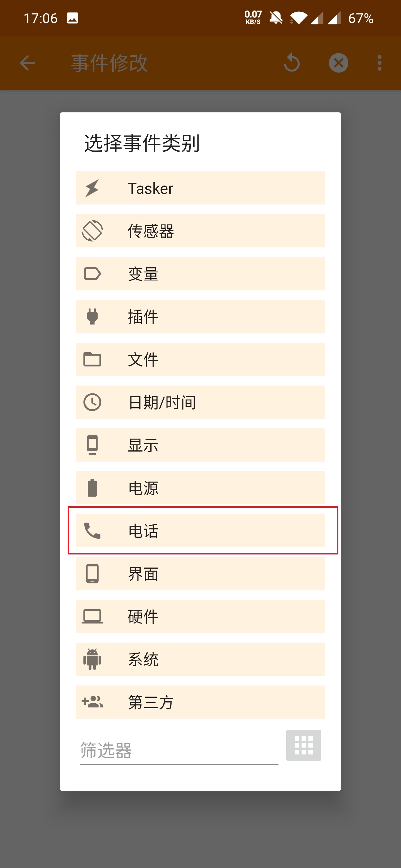Screen dimensions: 401x868
Task: Tap the battery icon for power
Action: point(92,488)
